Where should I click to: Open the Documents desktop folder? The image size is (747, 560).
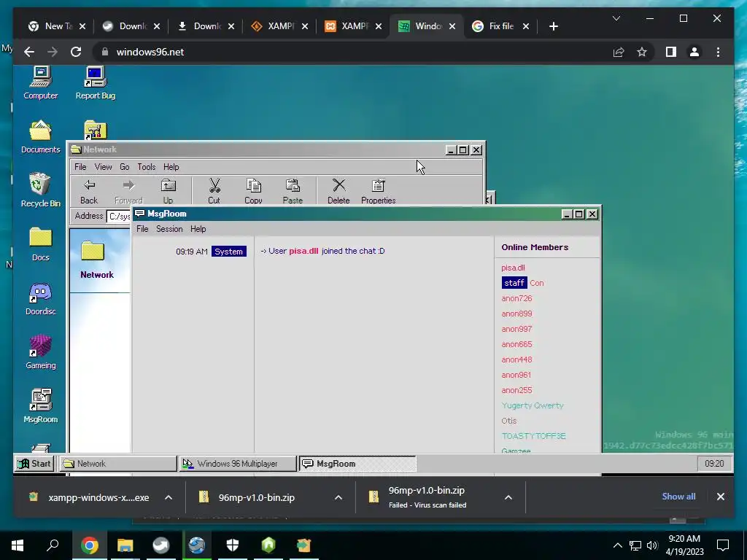(x=41, y=136)
